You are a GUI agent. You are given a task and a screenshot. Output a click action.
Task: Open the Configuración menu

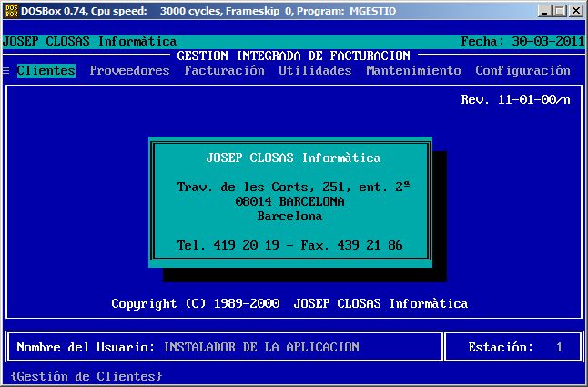[522, 71]
